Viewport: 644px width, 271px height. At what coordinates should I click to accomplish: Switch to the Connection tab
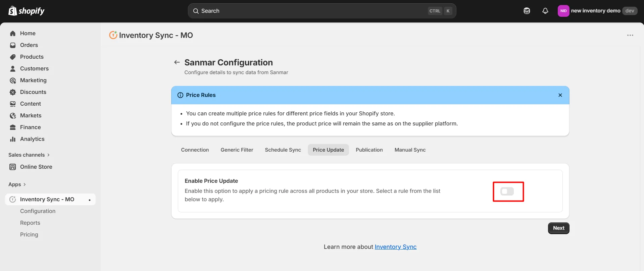coord(195,150)
